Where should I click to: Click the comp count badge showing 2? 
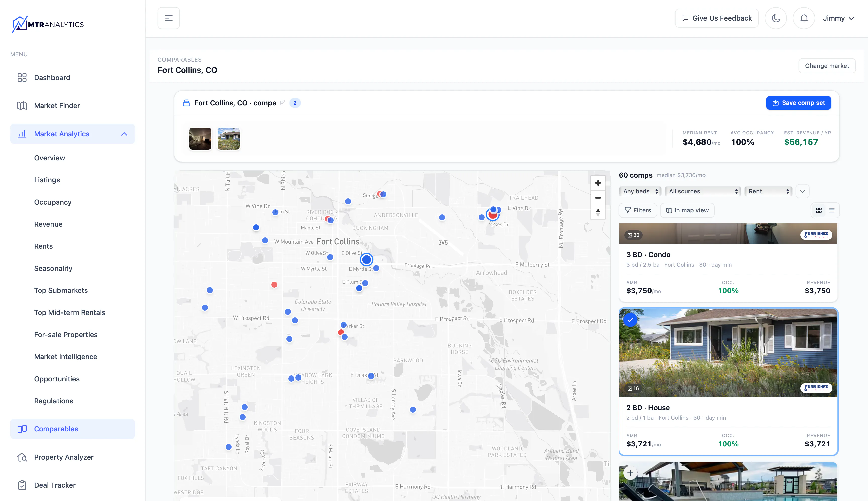pos(295,103)
